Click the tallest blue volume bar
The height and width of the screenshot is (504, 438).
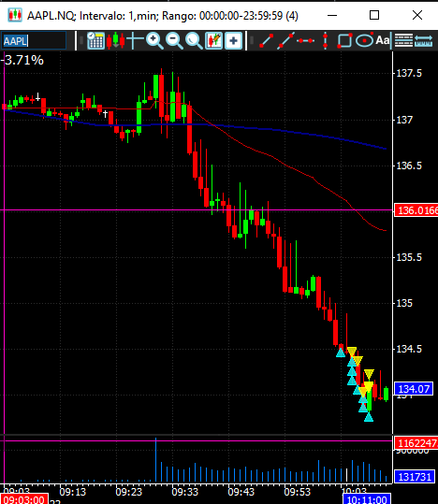coord(155,460)
